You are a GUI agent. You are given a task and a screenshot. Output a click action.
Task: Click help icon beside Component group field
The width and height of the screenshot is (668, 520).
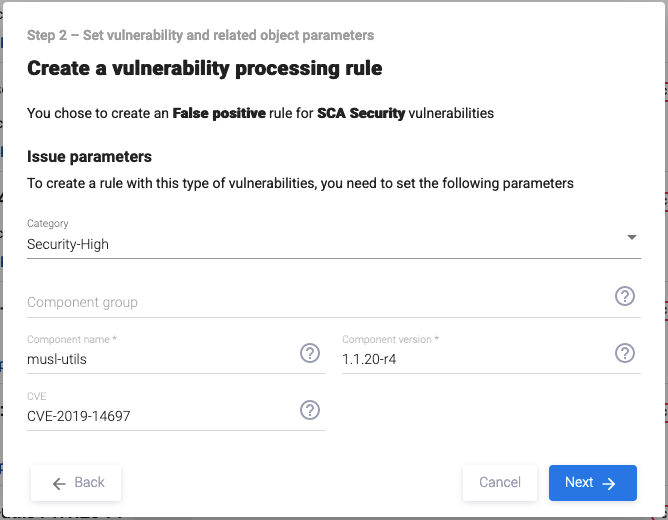[625, 297]
